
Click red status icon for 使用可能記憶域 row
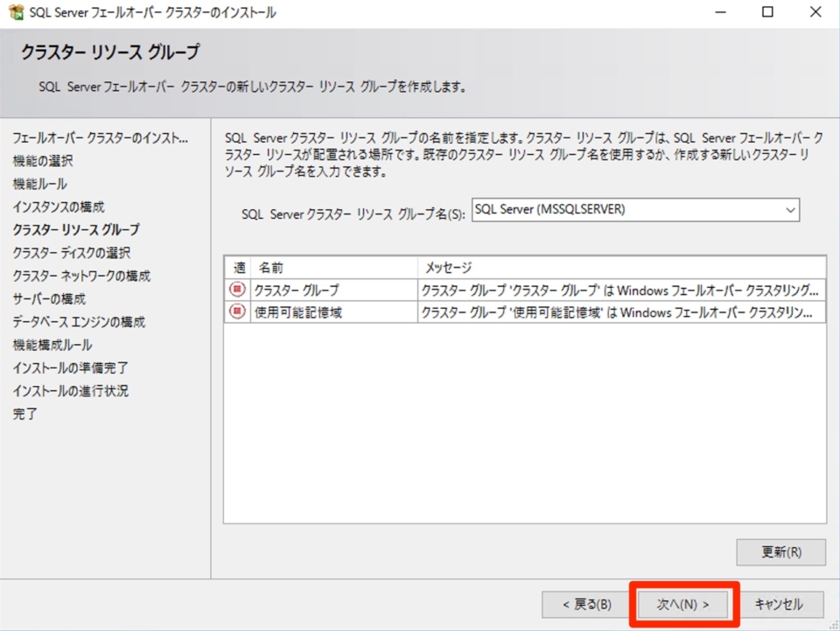pos(237,312)
